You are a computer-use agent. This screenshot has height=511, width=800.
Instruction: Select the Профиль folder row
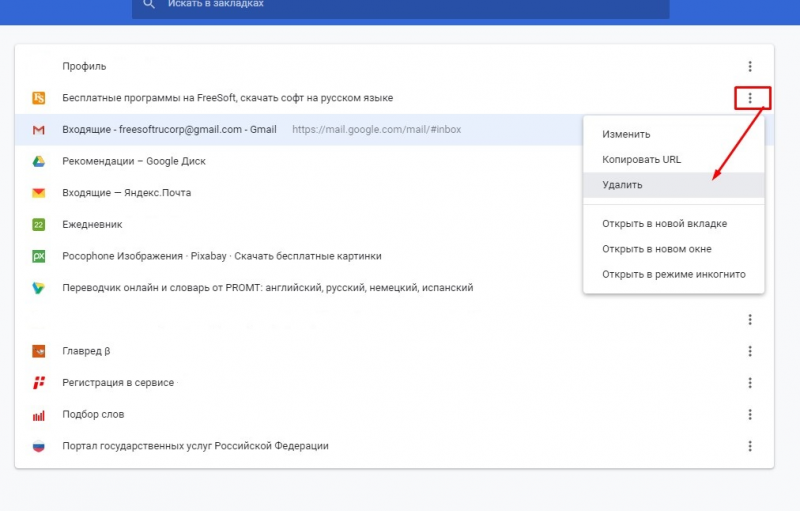pyautogui.click(x=394, y=66)
